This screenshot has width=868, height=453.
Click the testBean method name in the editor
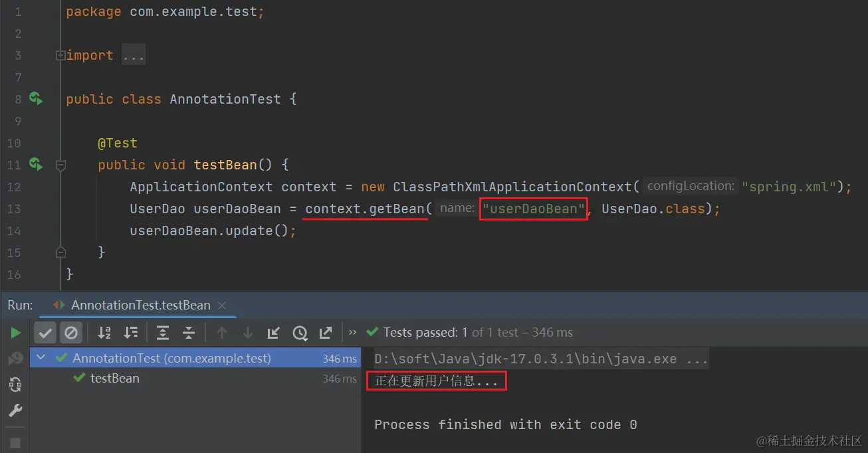click(x=225, y=165)
